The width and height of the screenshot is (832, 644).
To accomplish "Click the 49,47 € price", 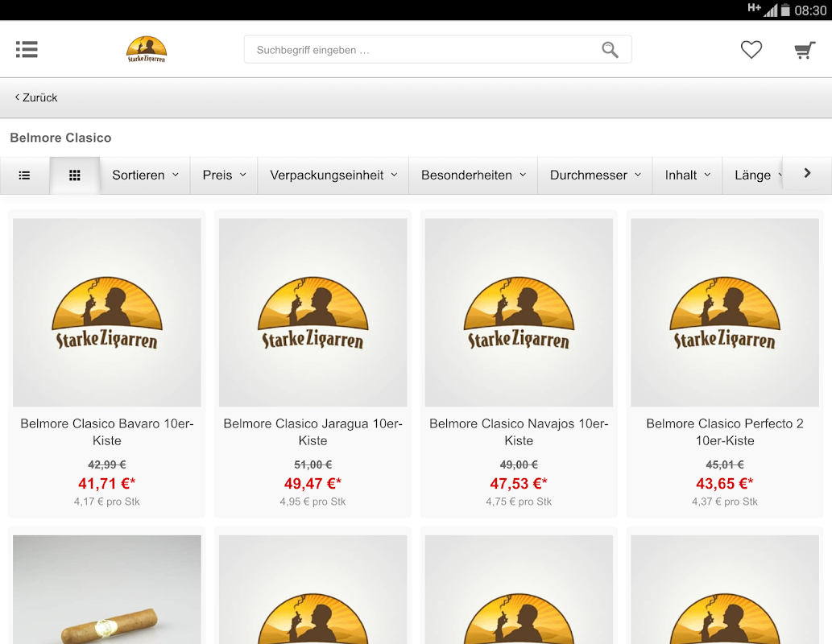I will [313, 484].
